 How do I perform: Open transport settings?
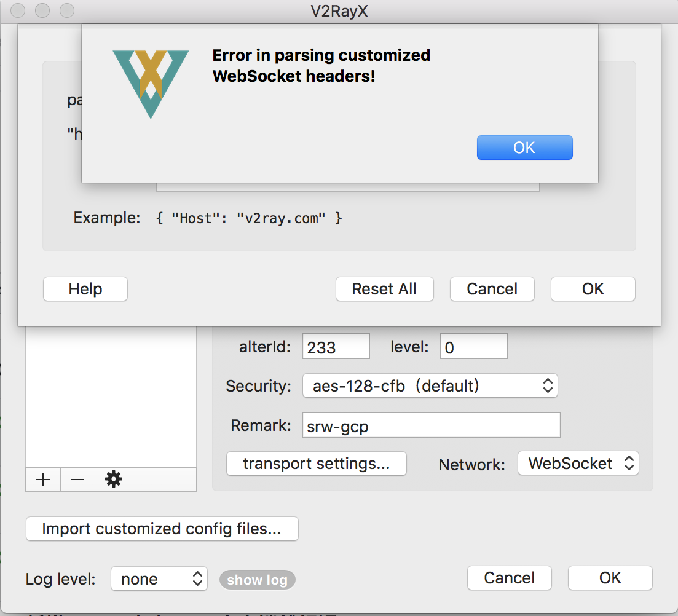[x=316, y=464]
